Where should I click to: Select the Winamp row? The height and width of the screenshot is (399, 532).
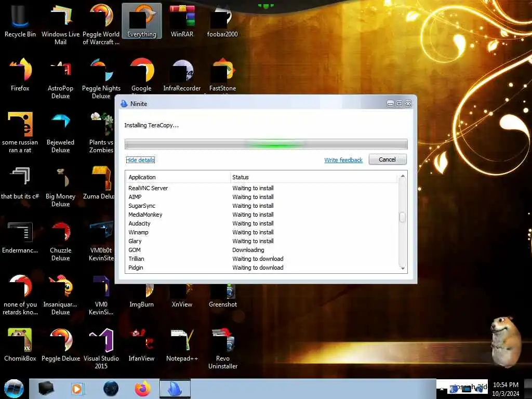click(x=262, y=232)
